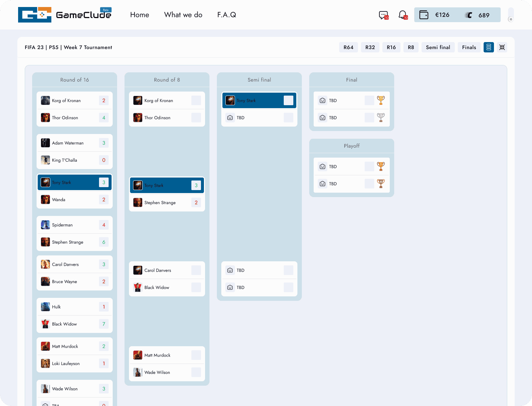Open the notifications bell
Image resolution: width=532 pixels, height=406 pixels.
(403, 15)
